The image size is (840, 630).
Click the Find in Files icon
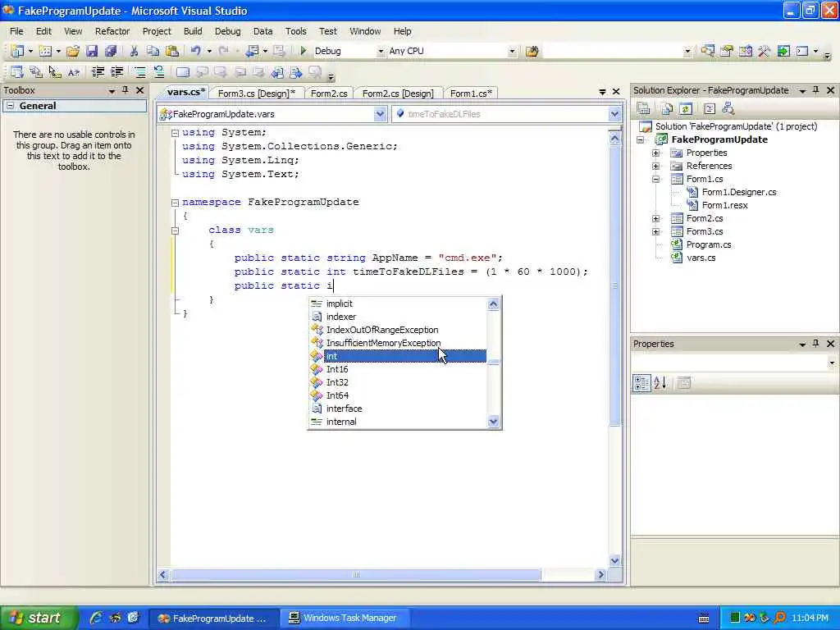coord(532,52)
